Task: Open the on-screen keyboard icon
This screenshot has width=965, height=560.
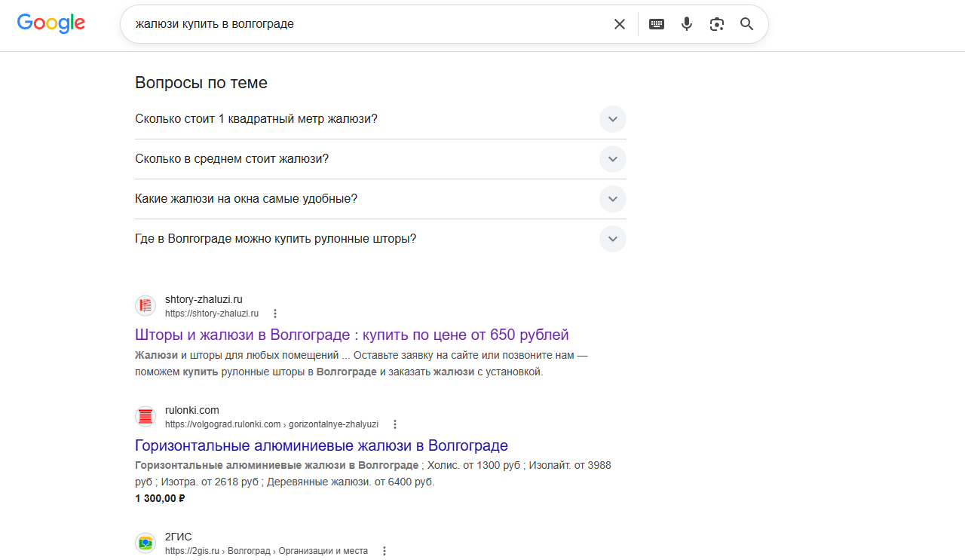Action: point(657,24)
